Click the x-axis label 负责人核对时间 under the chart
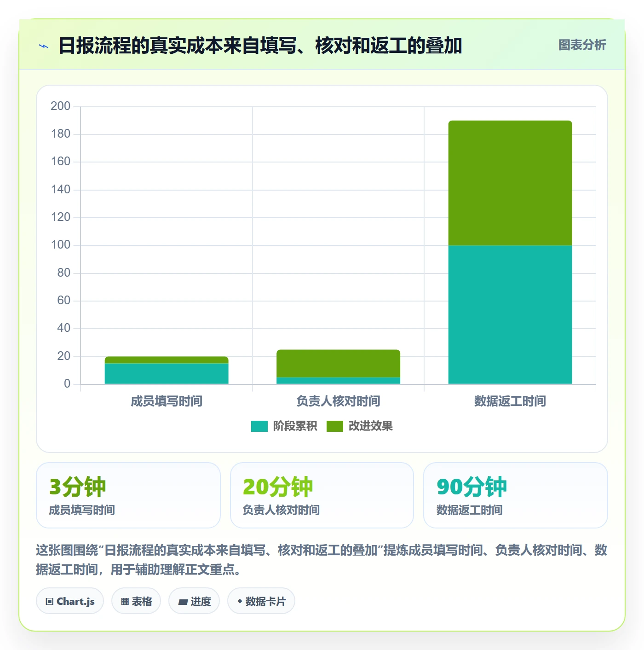This screenshot has width=644, height=650. 338,401
